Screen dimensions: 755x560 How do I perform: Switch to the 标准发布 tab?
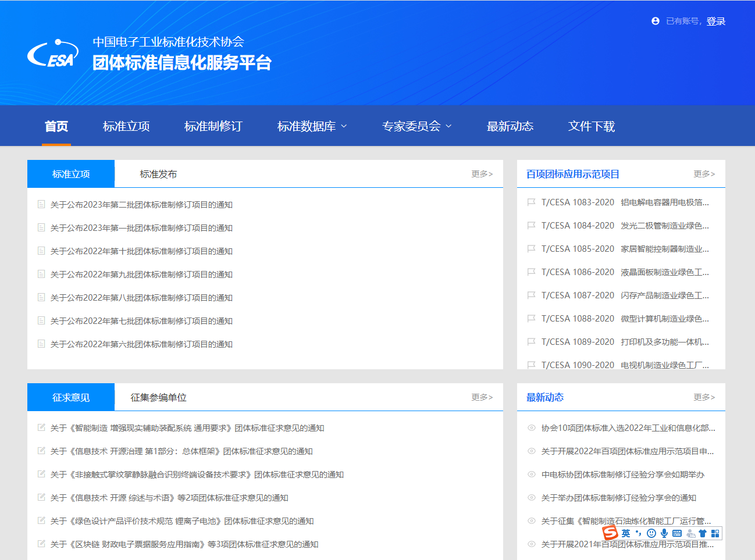158,174
